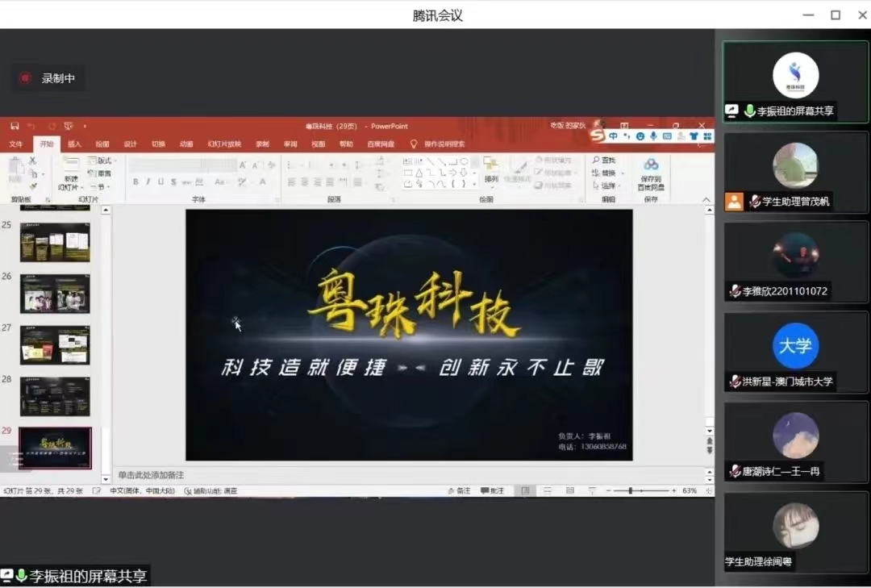Viewport: 871px width, 588px height.
Task: Toggle Italic formatting with the I icon
Action: click(148, 181)
